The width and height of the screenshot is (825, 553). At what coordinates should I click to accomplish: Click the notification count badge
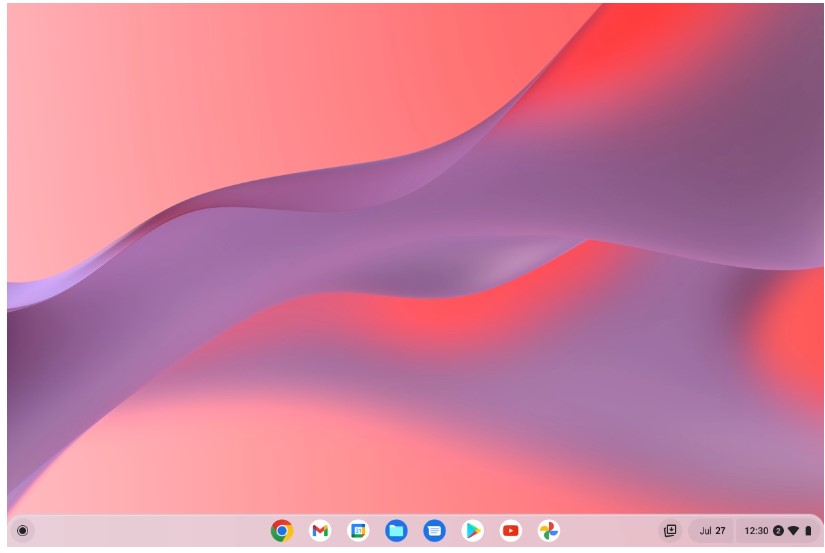pyautogui.click(x=778, y=530)
